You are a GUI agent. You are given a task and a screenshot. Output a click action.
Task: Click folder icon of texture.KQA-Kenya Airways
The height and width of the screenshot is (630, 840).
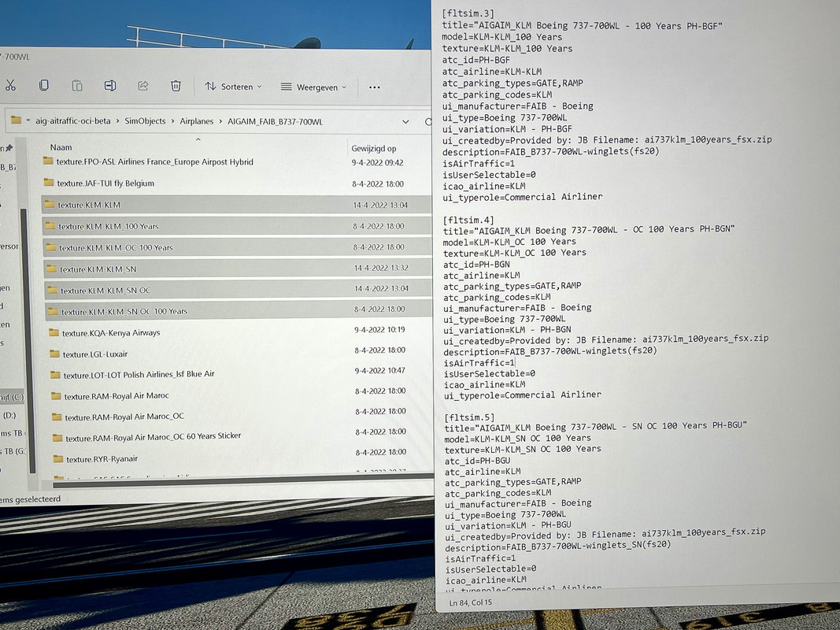point(54,332)
